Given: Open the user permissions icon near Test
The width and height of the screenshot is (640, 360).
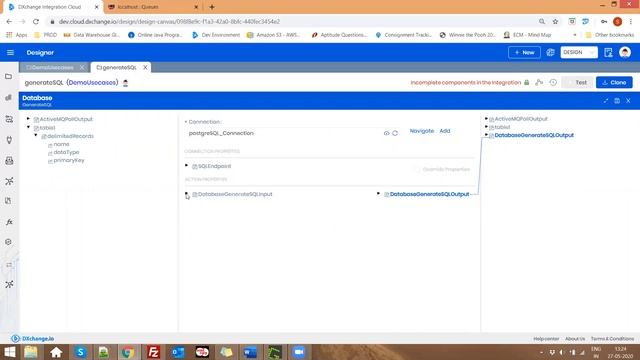Looking at the screenshot, I should [539, 82].
